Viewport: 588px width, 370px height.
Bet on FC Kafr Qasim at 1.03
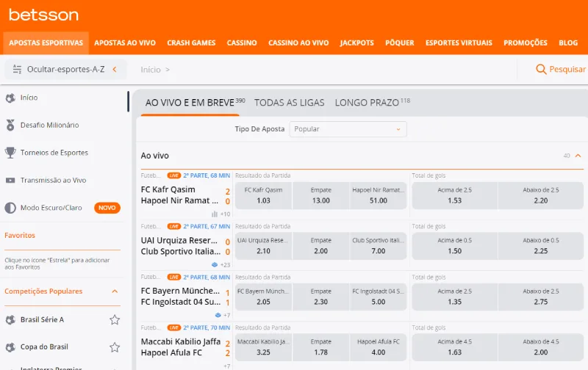pos(263,195)
